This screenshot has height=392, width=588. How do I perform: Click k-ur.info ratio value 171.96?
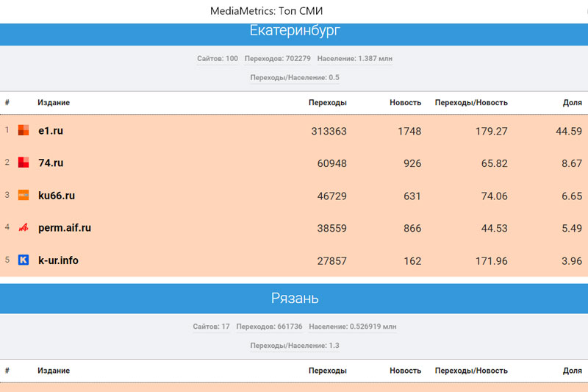(x=492, y=261)
